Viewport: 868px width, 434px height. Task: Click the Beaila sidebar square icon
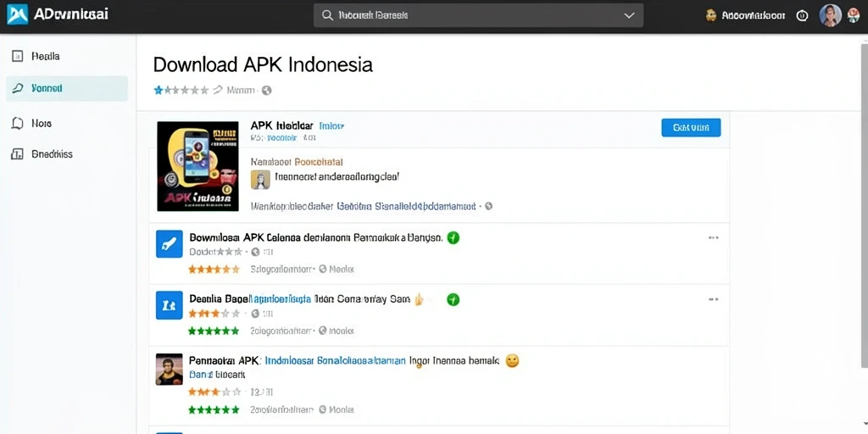[17, 56]
